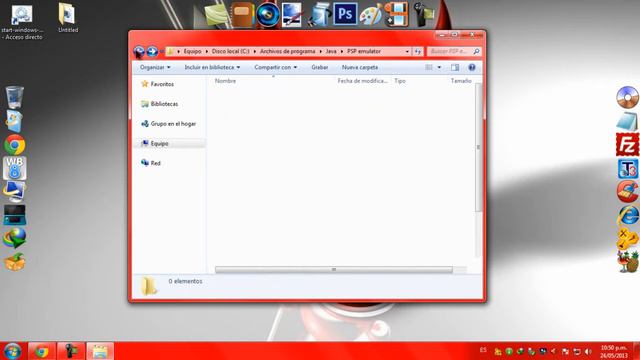Click the Grabar toolbar button
640x360 pixels.
(x=320, y=67)
